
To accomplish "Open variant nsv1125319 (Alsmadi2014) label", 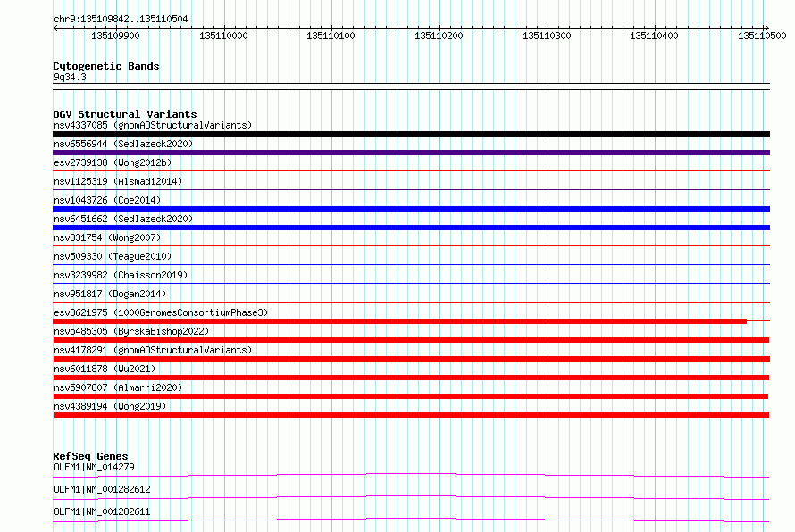I will pos(118,181).
